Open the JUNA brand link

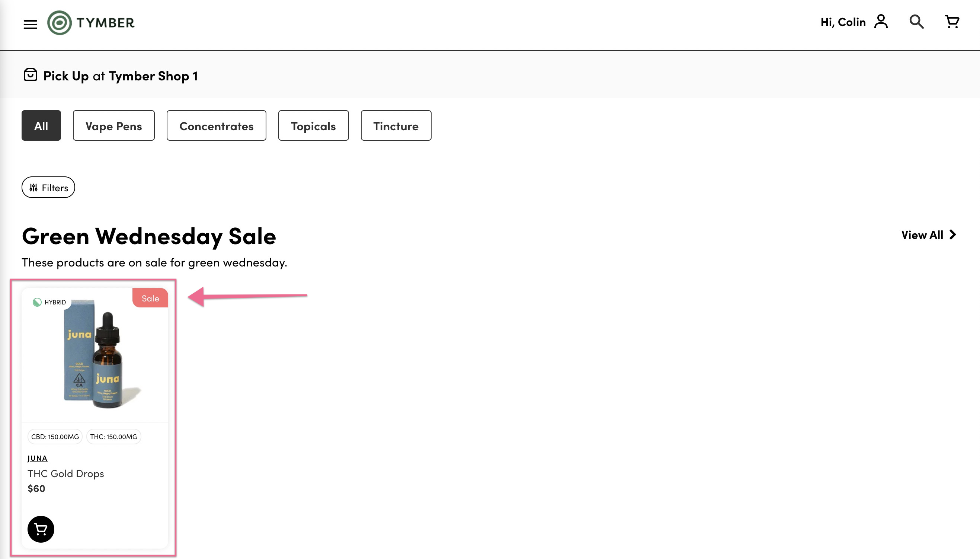(38, 458)
